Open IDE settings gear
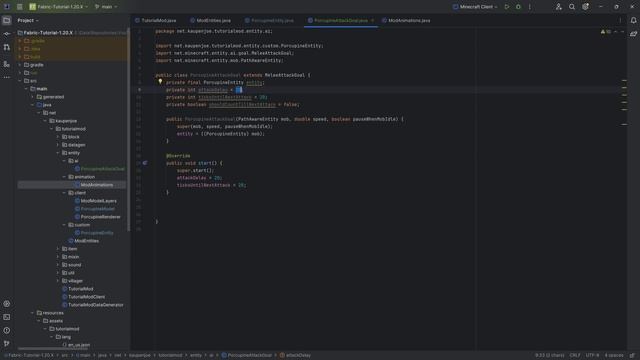This screenshot has height=360, width=640. pos(585,7)
